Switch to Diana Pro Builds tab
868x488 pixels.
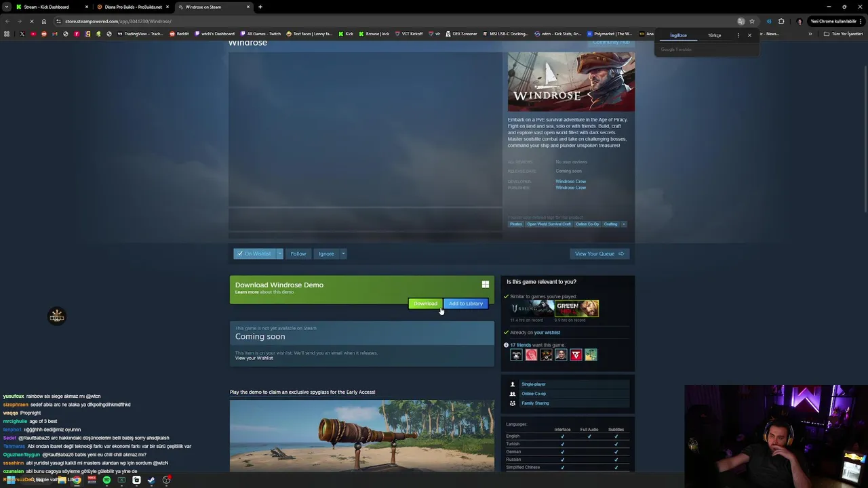point(132,7)
